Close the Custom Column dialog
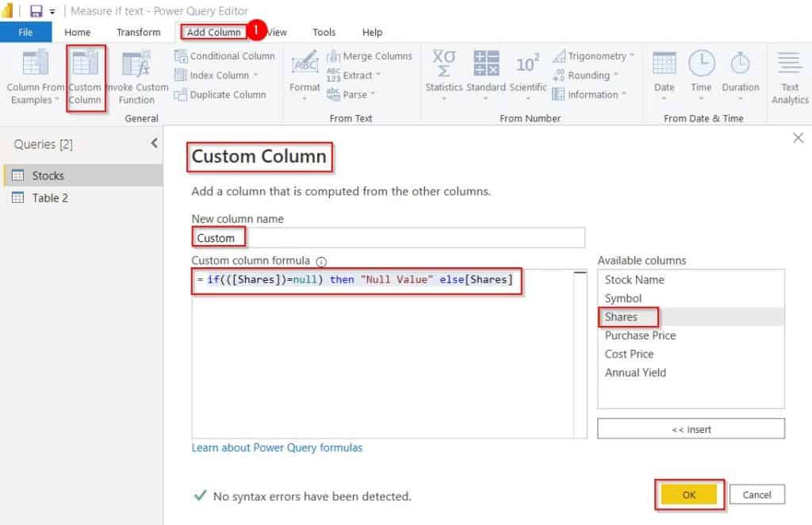 tap(798, 138)
